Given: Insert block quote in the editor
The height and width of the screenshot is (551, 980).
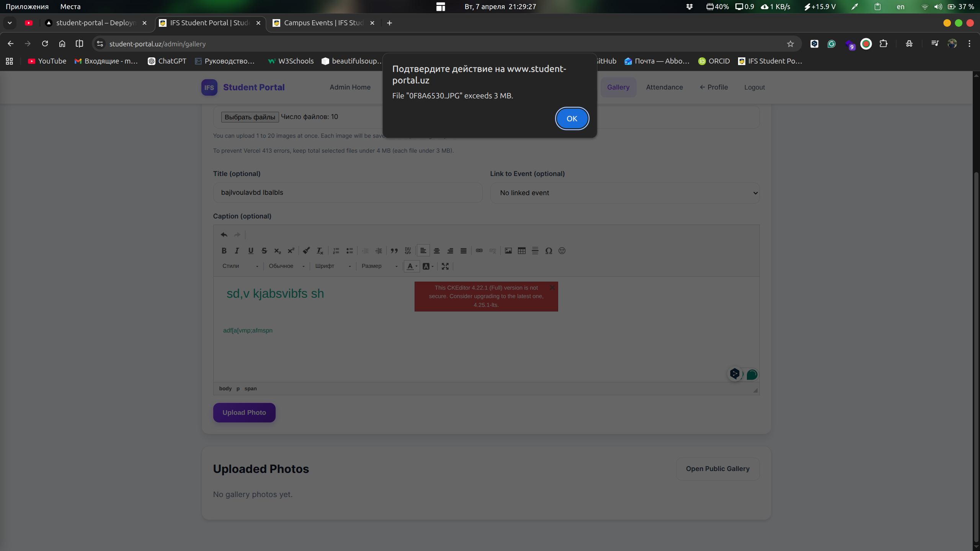Looking at the screenshot, I should click(x=394, y=251).
